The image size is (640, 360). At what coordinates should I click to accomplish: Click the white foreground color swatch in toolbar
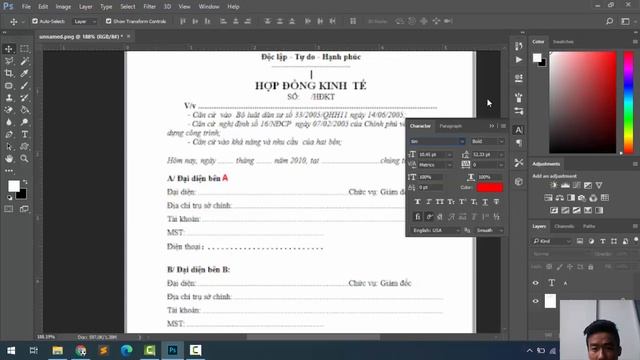point(13,185)
